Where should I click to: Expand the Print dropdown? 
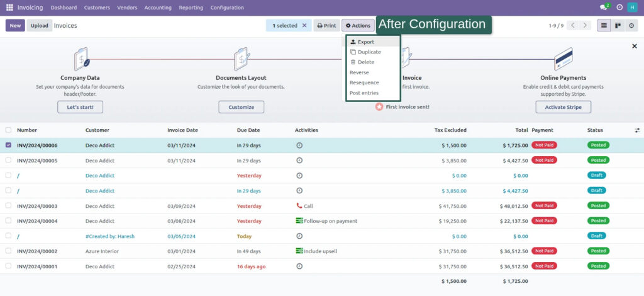tap(326, 26)
